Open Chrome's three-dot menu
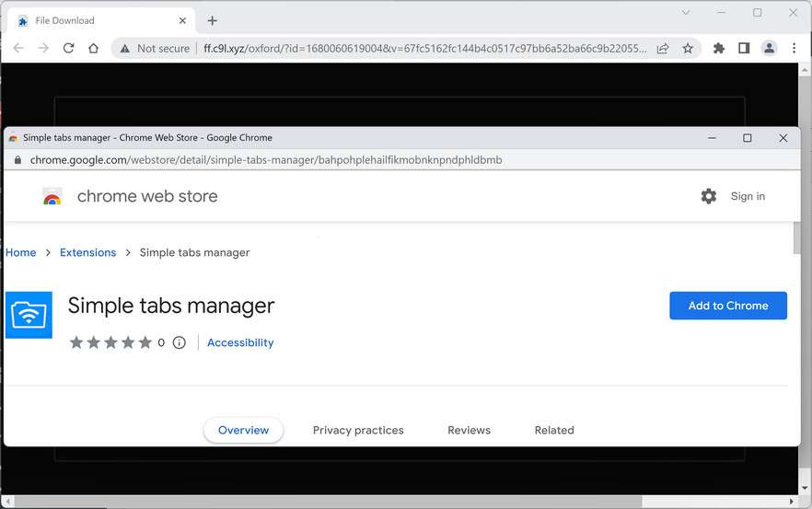The height and width of the screenshot is (509, 812). [x=794, y=48]
